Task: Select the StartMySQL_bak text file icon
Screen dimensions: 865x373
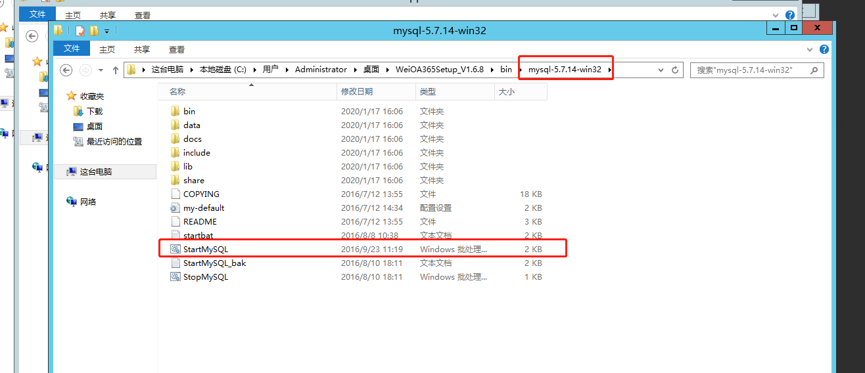Action: pyautogui.click(x=175, y=263)
